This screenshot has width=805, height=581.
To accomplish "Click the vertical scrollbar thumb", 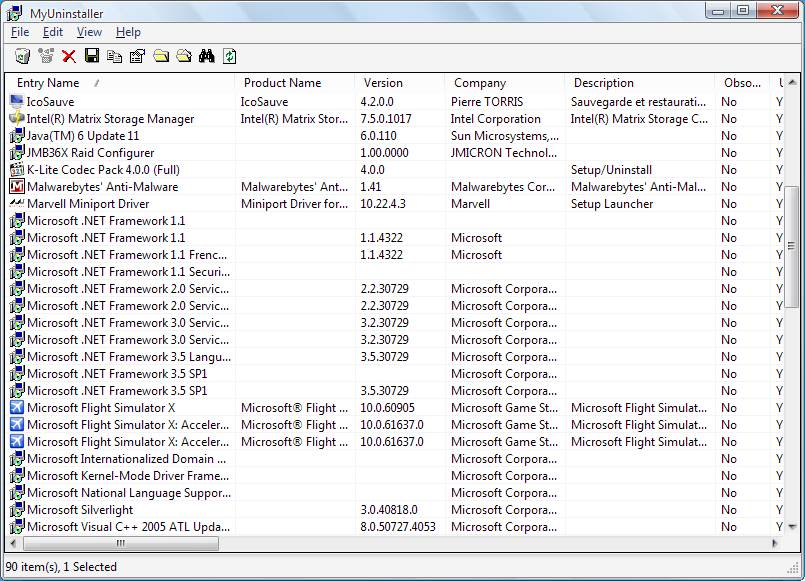I will coord(791,246).
